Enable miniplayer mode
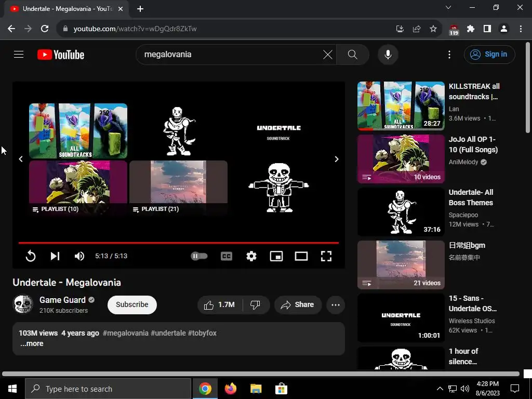Screen dimensions: 532x399 276,256
